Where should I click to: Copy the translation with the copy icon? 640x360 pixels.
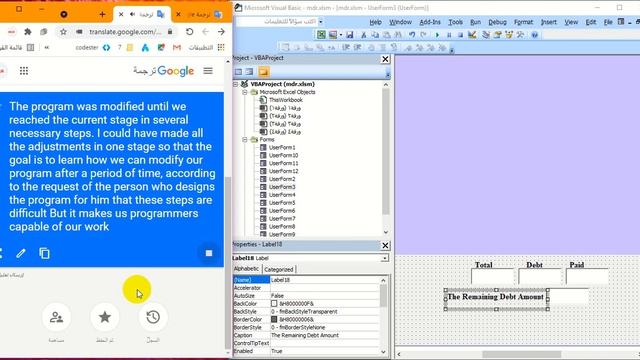click(x=44, y=253)
